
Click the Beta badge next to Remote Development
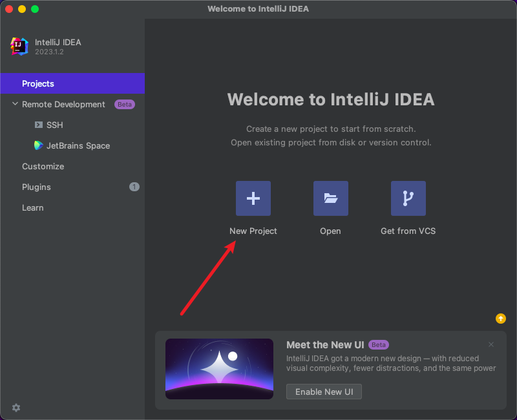(125, 104)
